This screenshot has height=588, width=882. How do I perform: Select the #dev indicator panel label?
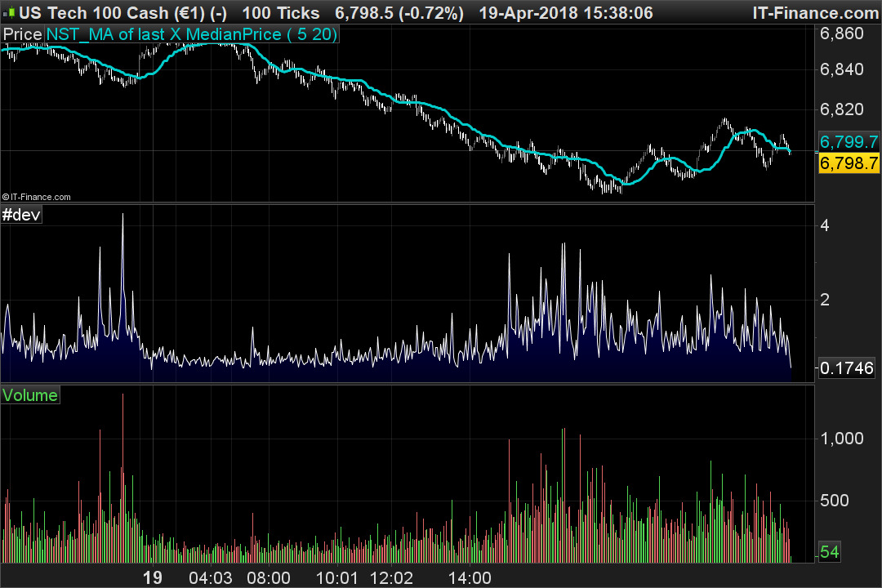click(21, 215)
